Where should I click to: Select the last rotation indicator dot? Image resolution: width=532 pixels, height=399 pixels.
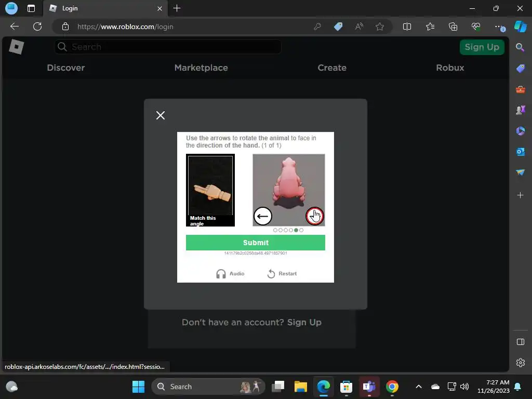pyautogui.click(x=301, y=230)
